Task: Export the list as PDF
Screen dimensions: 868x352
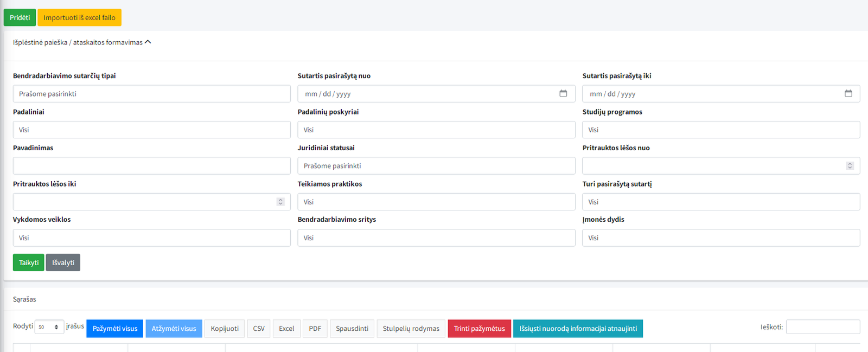Action: pyautogui.click(x=315, y=329)
